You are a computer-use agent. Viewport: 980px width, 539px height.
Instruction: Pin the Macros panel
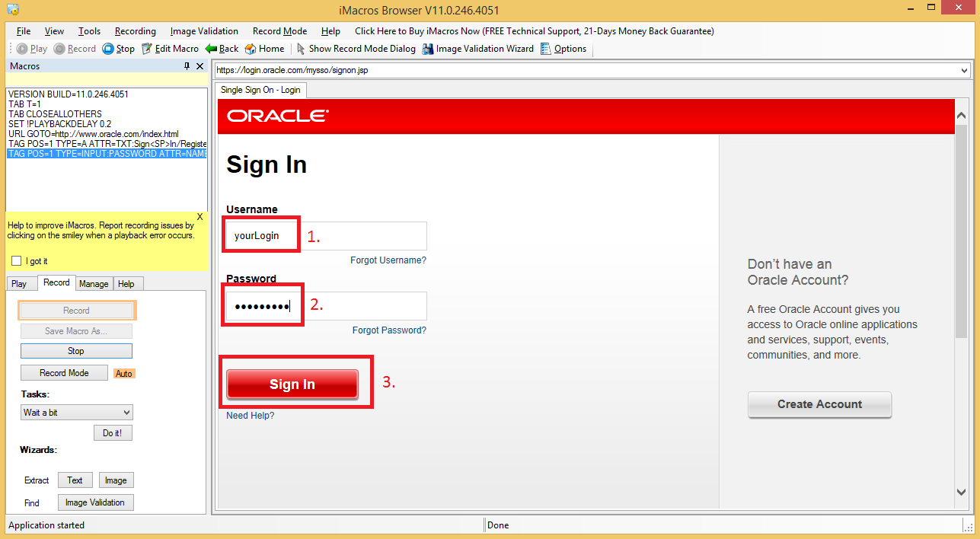(187, 66)
